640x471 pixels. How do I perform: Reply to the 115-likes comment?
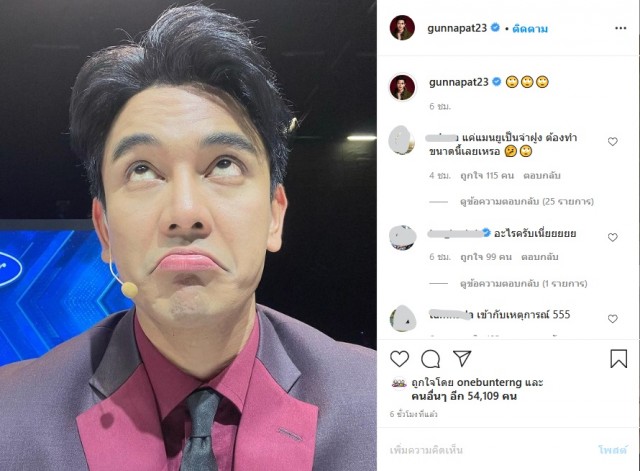click(542, 176)
